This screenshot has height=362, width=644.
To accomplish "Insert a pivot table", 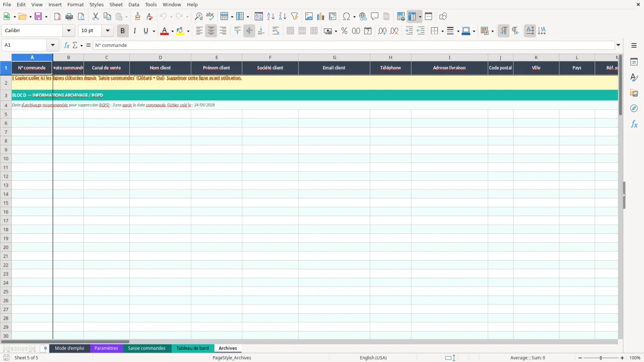I will (333, 17).
